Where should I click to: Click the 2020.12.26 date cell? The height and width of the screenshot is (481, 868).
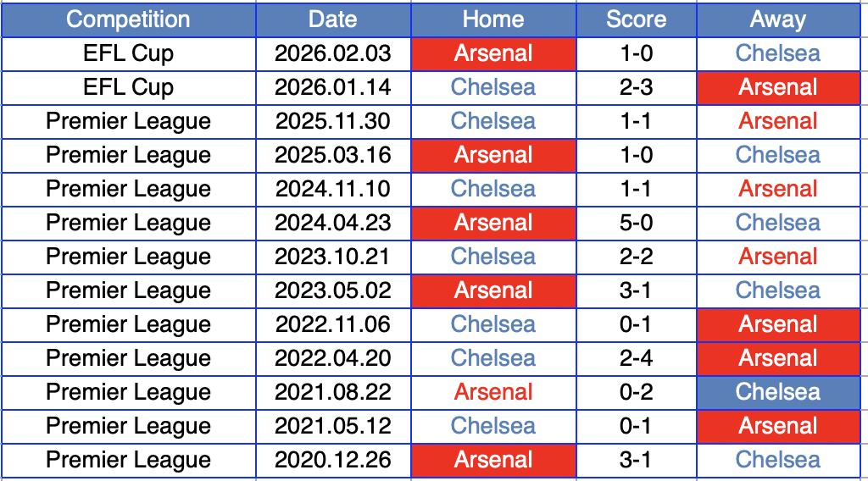[332, 460]
